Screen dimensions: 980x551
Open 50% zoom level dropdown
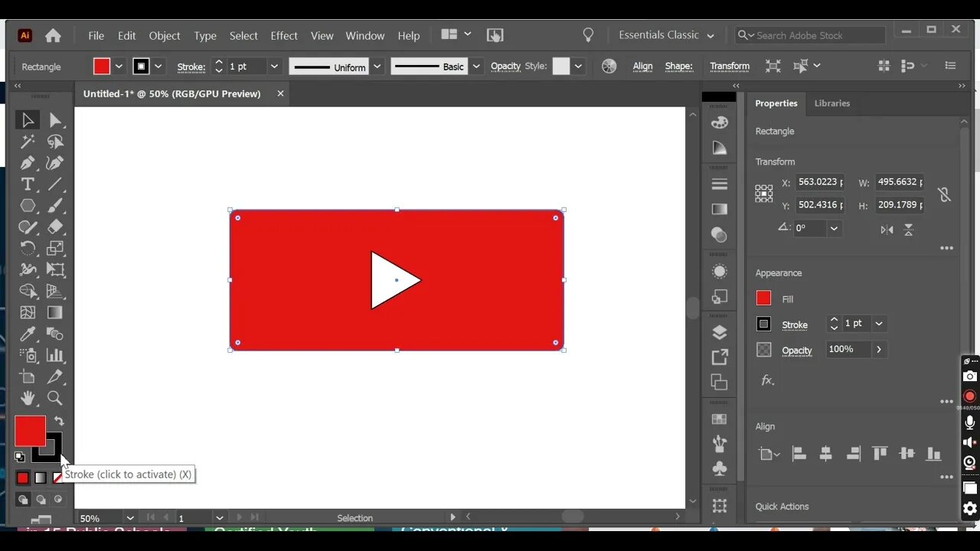(130, 518)
